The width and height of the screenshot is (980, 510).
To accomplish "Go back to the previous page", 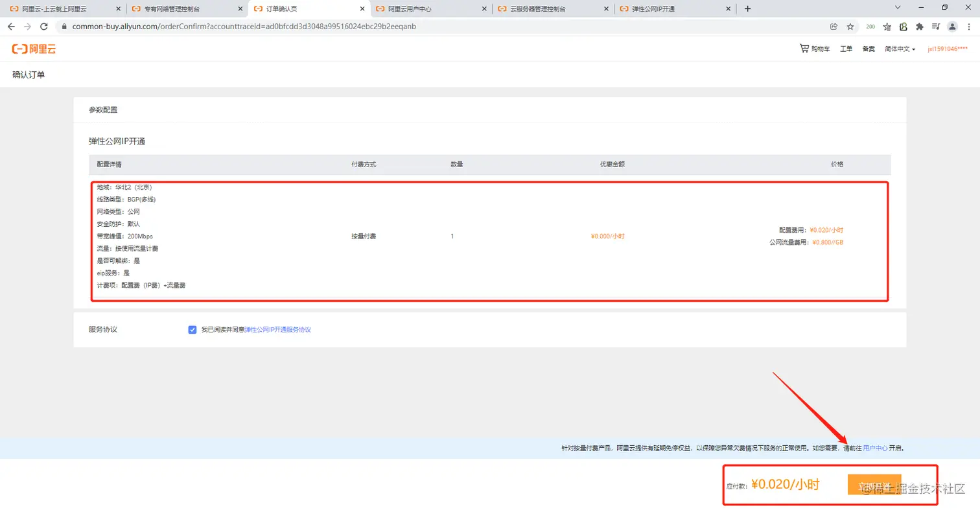I will (x=11, y=27).
